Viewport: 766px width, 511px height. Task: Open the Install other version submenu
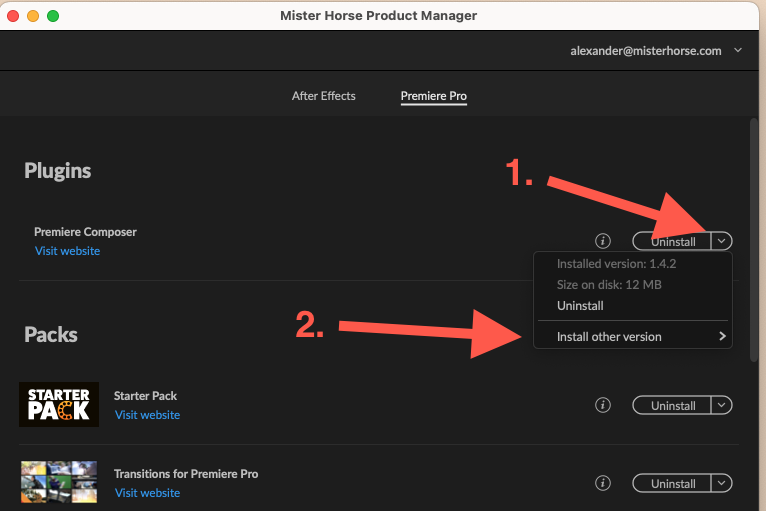click(x=633, y=337)
